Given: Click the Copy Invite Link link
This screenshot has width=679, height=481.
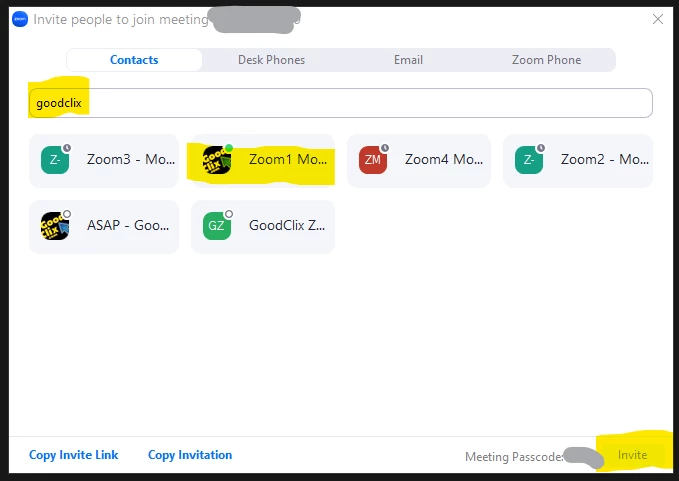Looking at the screenshot, I should pos(74,455).
